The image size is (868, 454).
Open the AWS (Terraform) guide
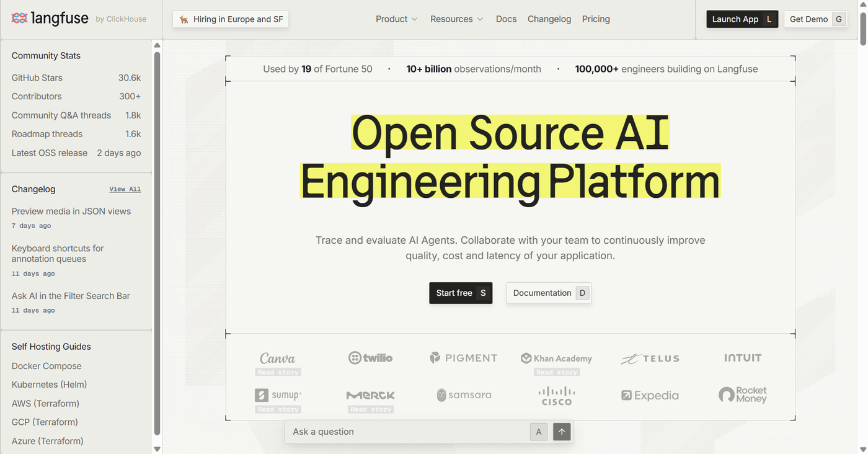click(x=45, y=404)
